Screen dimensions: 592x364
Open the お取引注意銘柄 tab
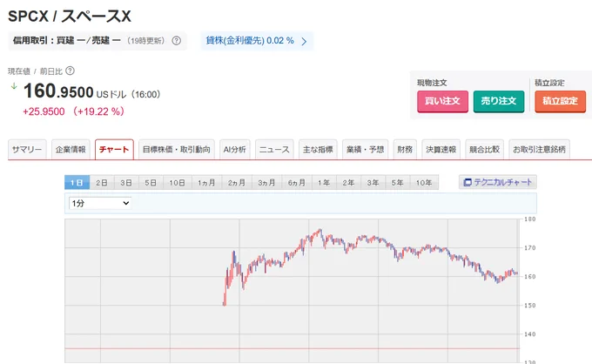point(539,150)
